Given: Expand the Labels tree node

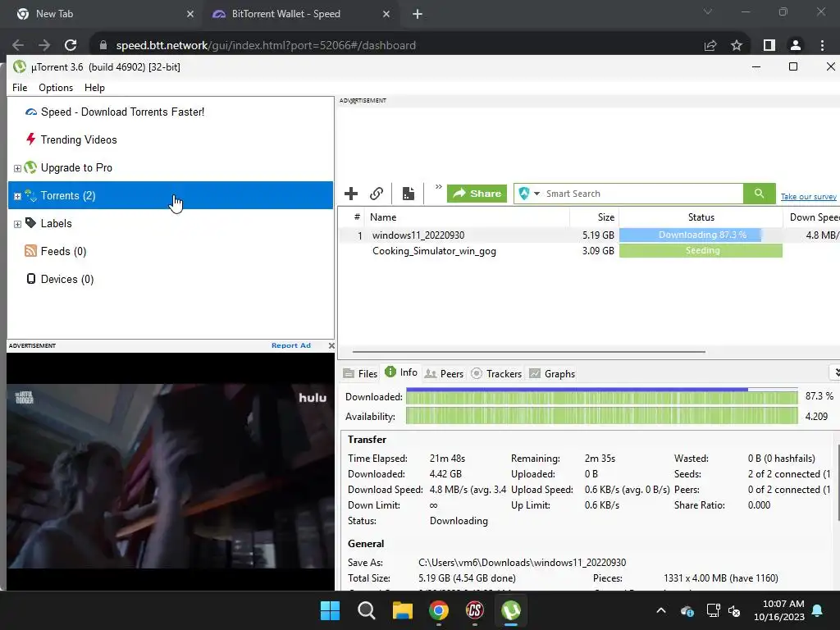Looking at the screenshot, I should point(17,224).
